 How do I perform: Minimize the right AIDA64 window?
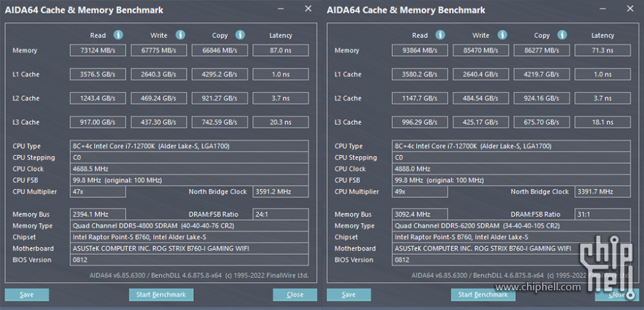pos(603,9)
